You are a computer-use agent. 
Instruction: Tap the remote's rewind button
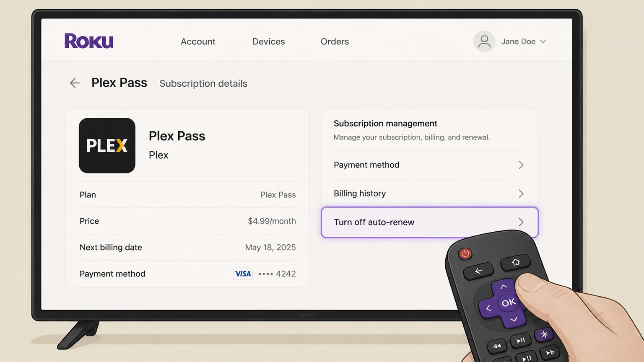496,346
